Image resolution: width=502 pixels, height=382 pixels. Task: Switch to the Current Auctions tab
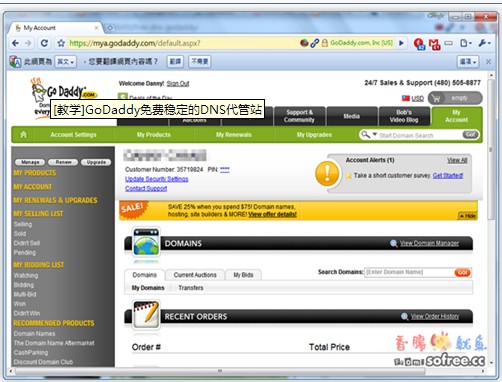coord(195,275)
